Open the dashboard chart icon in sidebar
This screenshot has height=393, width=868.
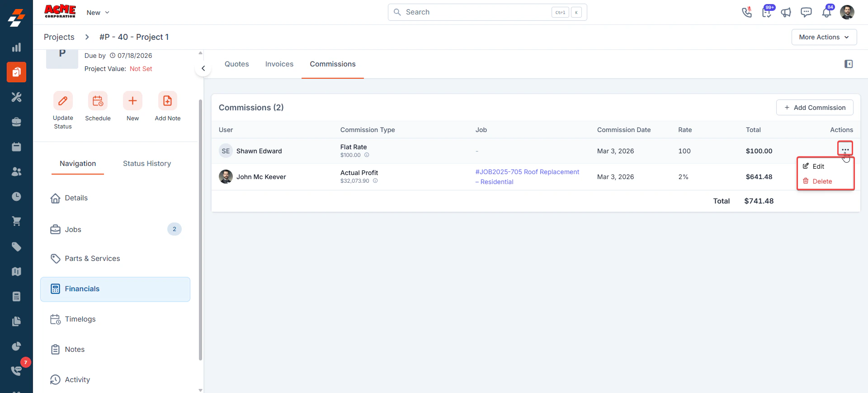pyautogui.click(x=16, y=47)
